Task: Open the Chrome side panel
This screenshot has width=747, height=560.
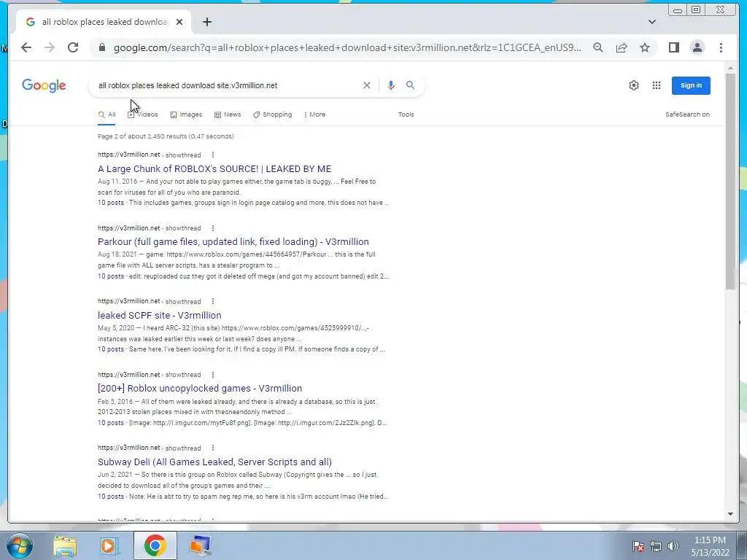Action: coord(673,47)
